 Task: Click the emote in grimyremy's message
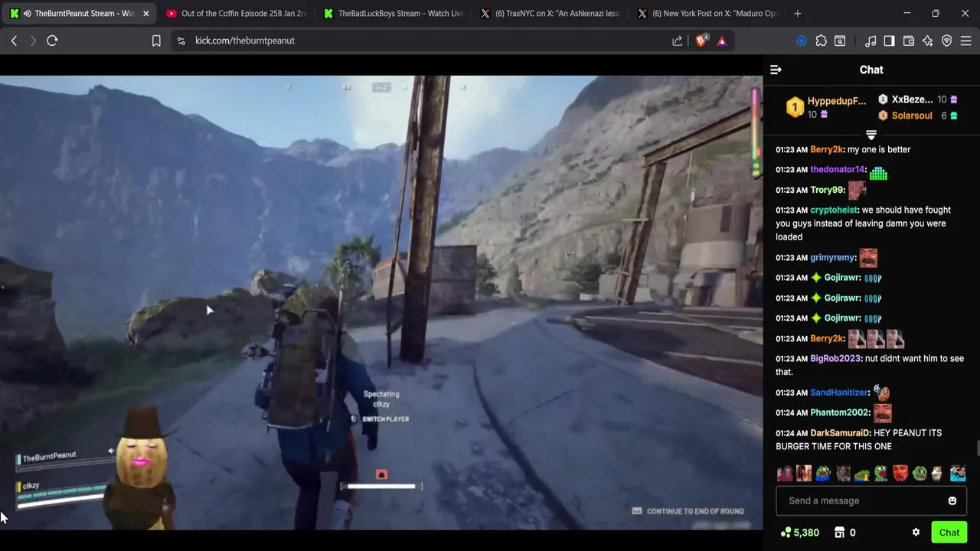point(867,258)
